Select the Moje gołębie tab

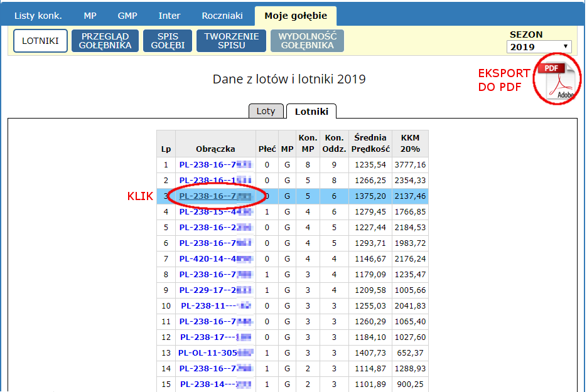click(295, 16)
